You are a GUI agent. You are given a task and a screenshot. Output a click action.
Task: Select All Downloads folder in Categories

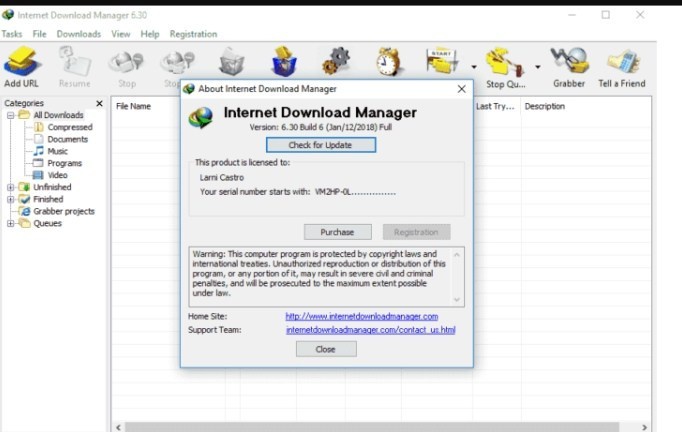point(58,115)
